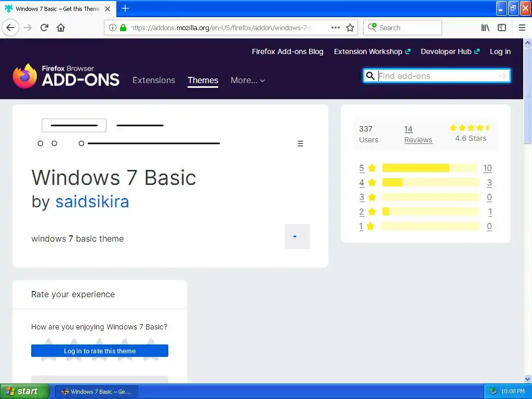The width and height of the screenshot is (532, 399).
Task: Open Firefox Add-ons Blog link
Action: [x=287, y=51]
